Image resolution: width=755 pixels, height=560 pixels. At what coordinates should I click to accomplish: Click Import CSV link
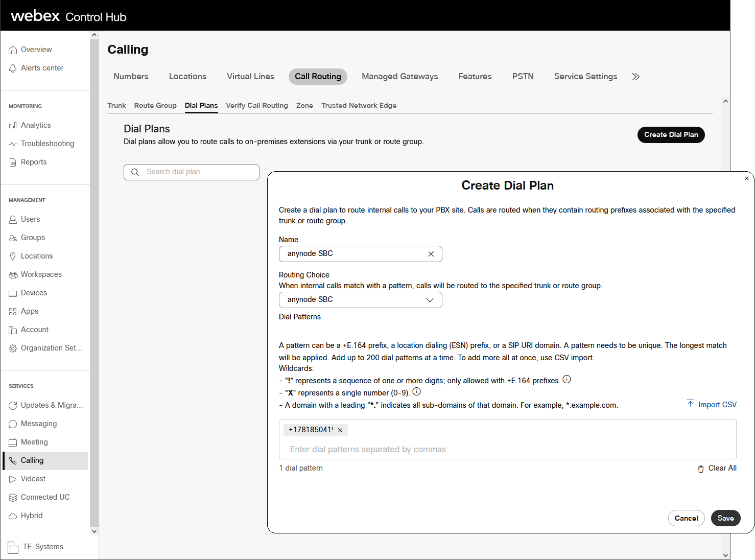pos(712,405)
